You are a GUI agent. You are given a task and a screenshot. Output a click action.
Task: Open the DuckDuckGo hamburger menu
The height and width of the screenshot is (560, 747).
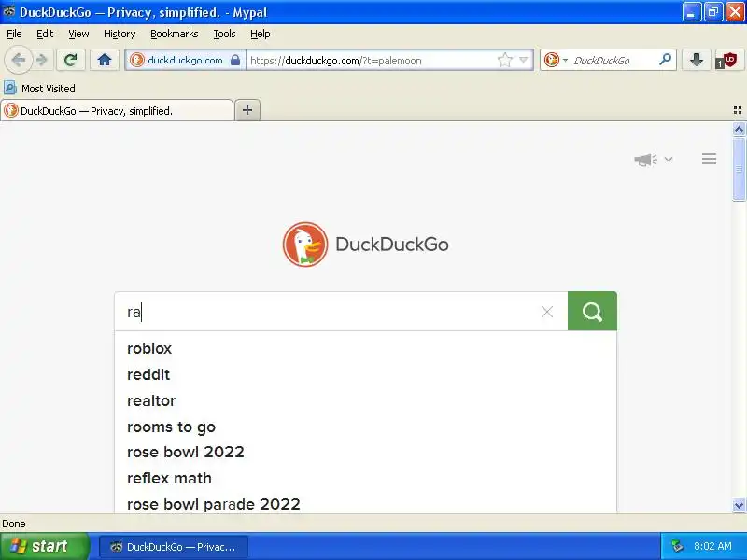coord(709,159)
